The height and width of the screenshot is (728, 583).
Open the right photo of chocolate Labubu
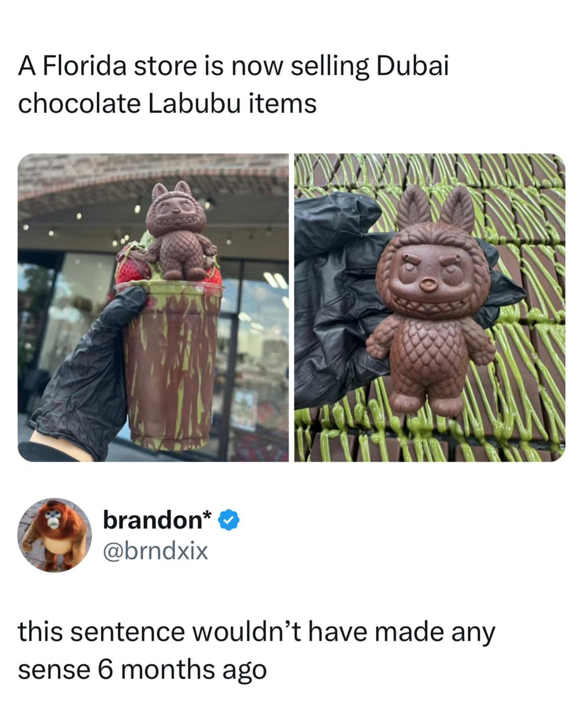click(x=430, y=307)
